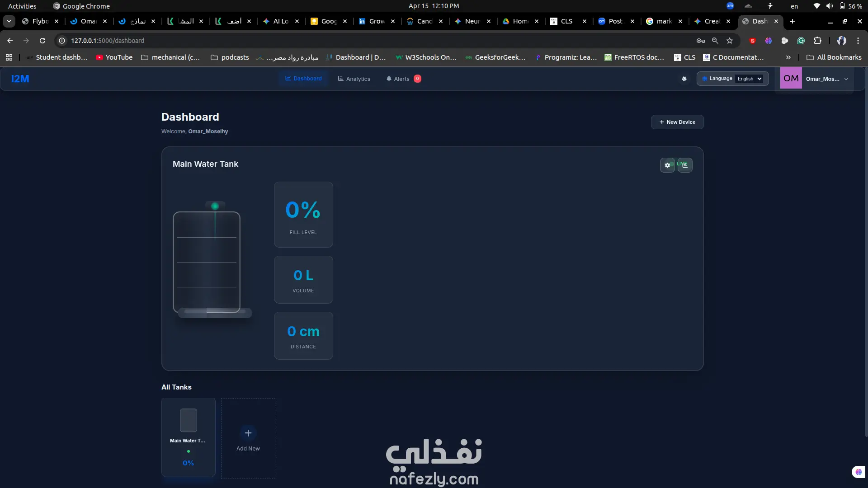Toggle the light/dark theme sun icon
This screenshot has height=488, width=868.
coord(684,79)
